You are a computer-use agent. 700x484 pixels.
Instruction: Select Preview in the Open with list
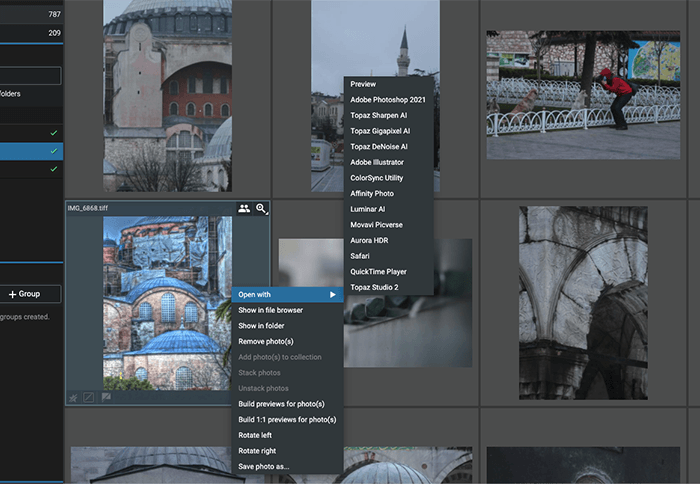click(x=364, y=84)
